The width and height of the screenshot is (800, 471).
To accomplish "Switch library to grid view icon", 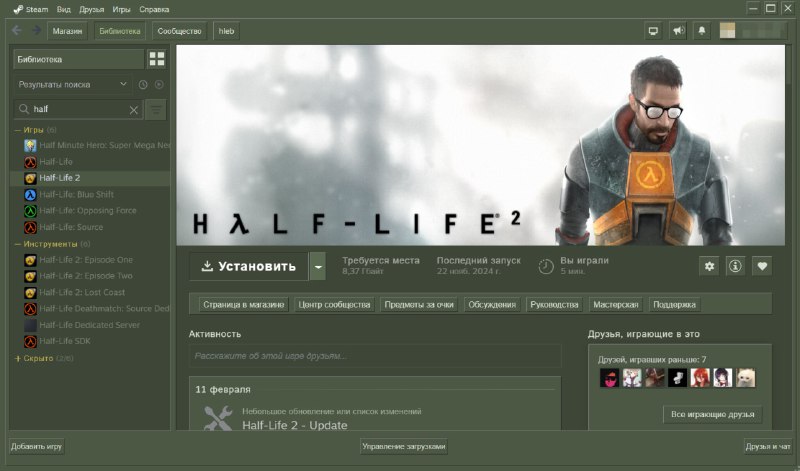I will [x=157, y=59].
